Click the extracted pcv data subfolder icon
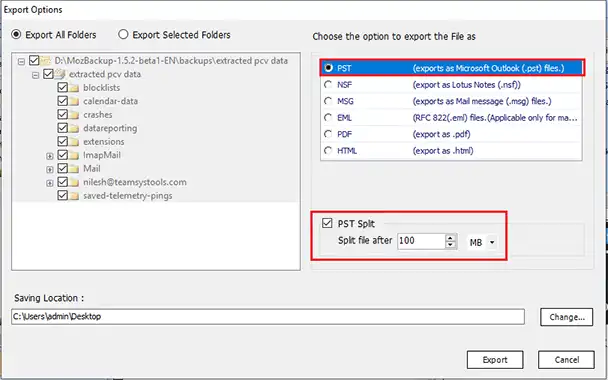Image resolution: width=608 pixels, height=380 pixels. tap(60, 73)
